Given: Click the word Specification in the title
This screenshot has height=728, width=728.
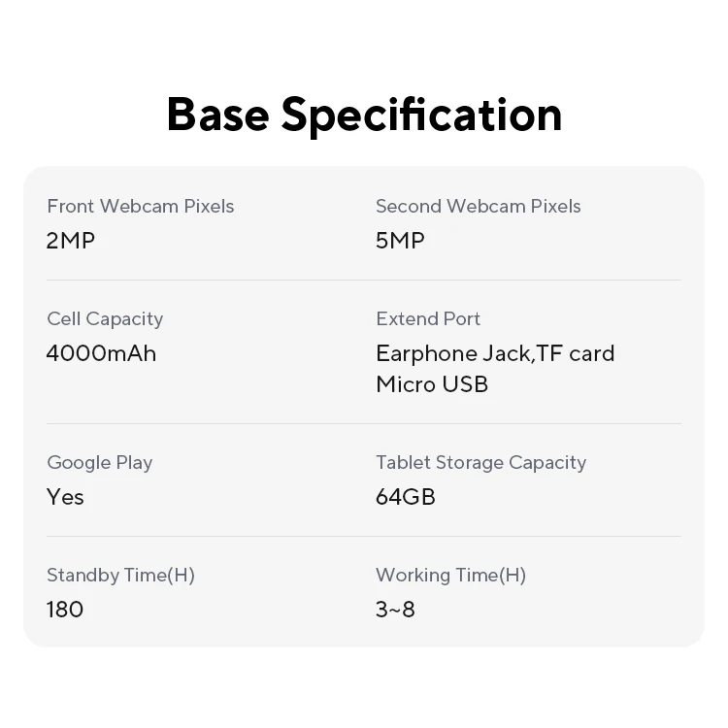Looking at the screenshot, I should coord(421,115).
